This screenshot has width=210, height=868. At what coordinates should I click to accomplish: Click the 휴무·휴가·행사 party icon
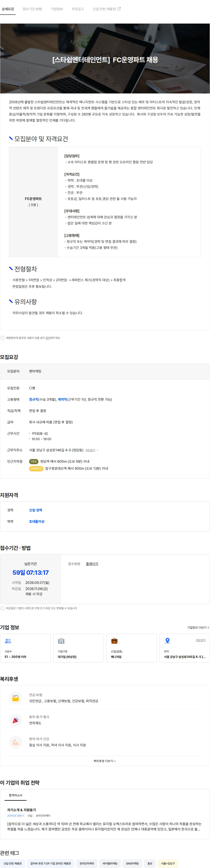(x=16, y=720)
